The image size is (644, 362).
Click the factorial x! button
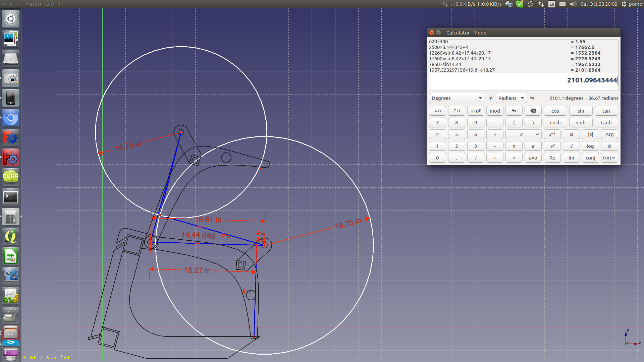(x=571, y=134)
